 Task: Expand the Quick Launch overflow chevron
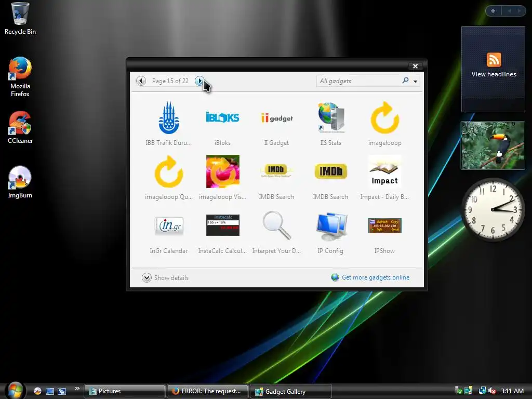tap(77, 388)
